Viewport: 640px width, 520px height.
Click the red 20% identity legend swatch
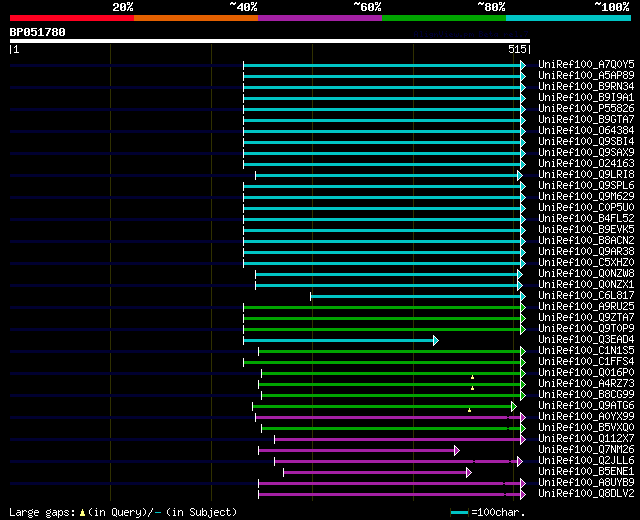tap(72, 18)
